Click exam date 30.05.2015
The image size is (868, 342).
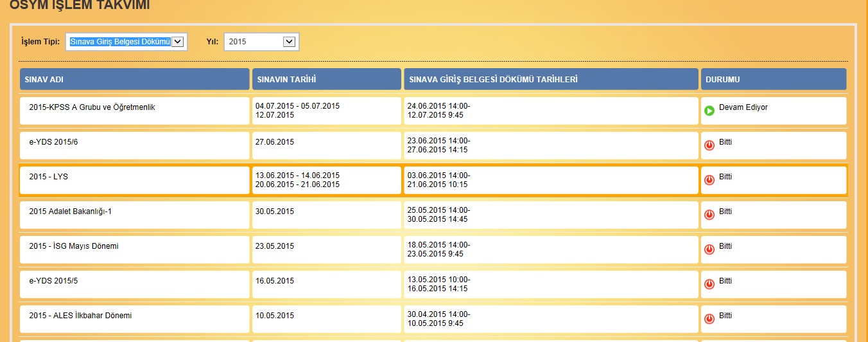click(x=275, y=212)
